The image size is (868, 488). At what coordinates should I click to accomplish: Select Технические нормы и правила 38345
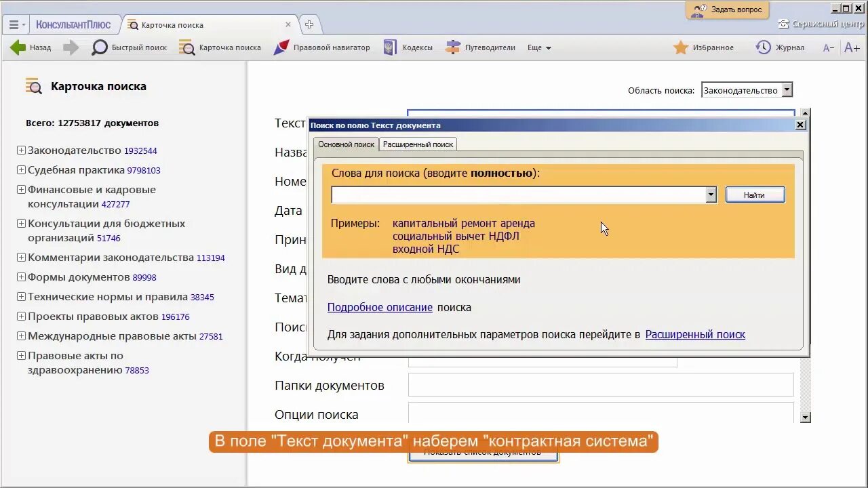121,297
